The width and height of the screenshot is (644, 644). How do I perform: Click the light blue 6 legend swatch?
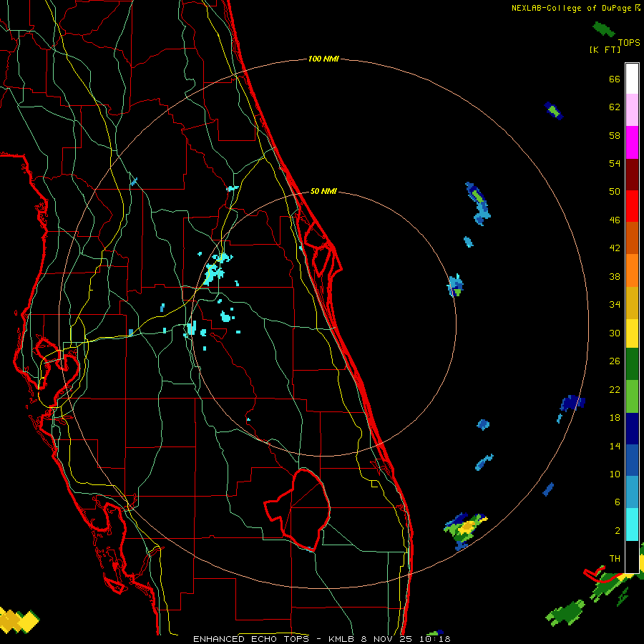[632, 492]
